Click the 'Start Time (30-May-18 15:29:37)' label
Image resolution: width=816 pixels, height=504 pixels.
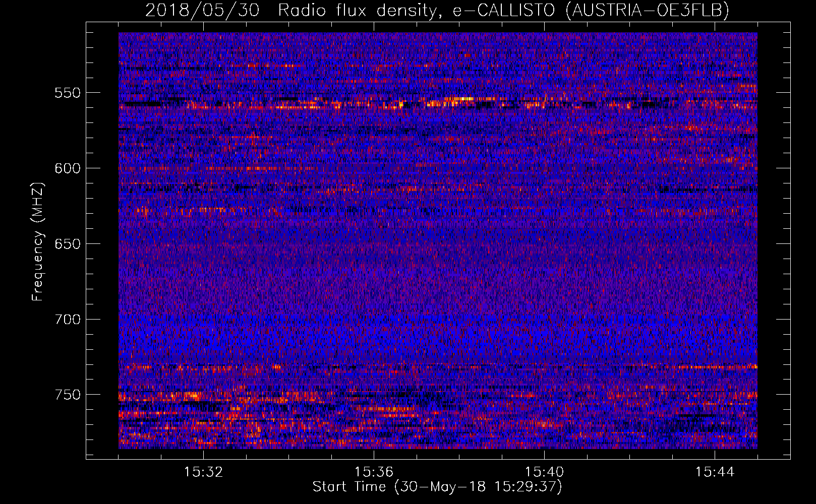pos(437,487)
